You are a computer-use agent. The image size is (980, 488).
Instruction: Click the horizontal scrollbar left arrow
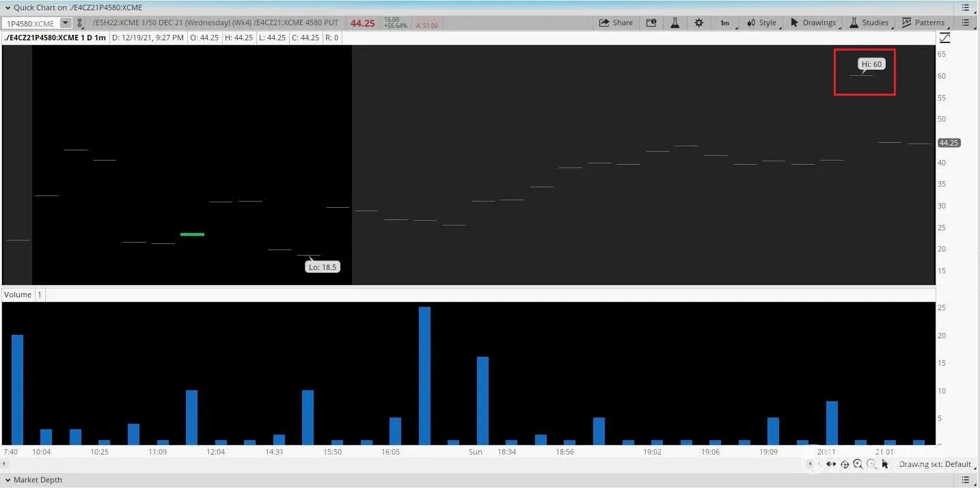pyautogui.click(x=5, y=463)
